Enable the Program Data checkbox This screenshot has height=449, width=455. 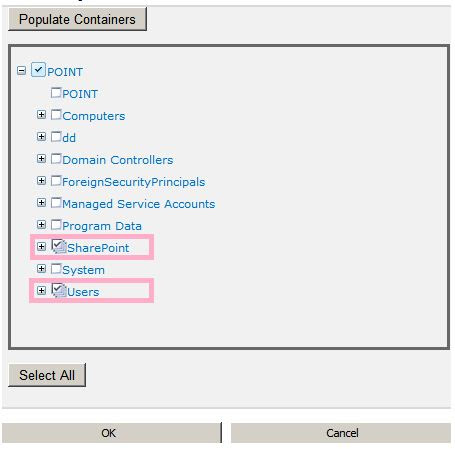[56, 225]
